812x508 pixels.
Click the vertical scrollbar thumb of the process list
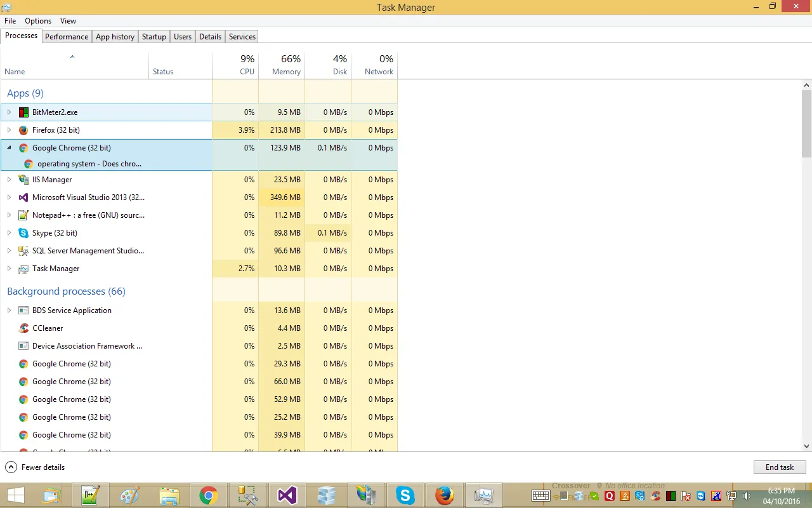pos(807,123)
